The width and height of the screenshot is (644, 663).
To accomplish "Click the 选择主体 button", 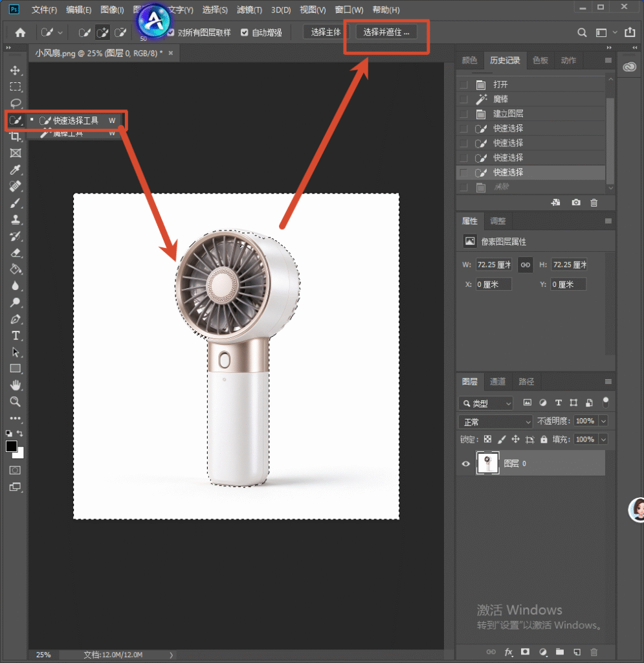I will click(x=326, y=32).
